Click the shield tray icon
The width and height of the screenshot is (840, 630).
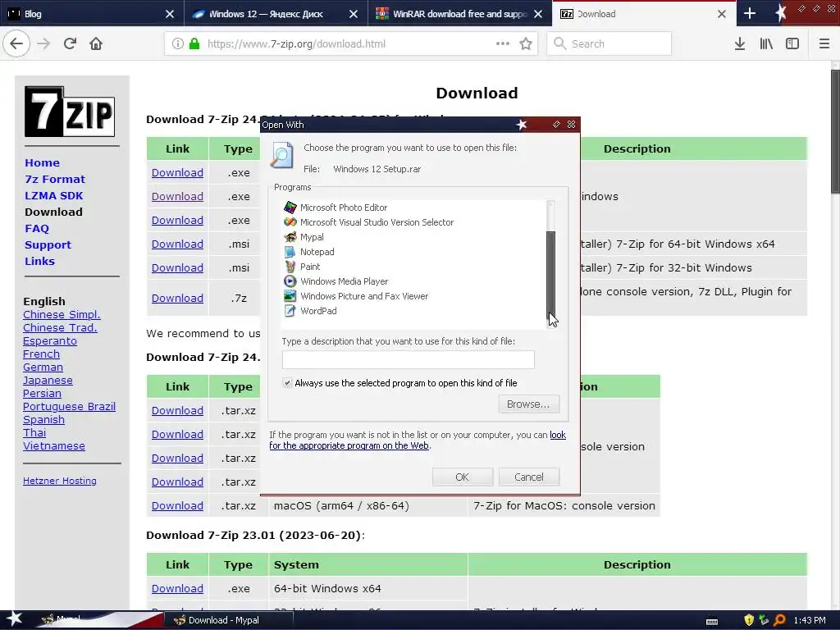[749, 620]
